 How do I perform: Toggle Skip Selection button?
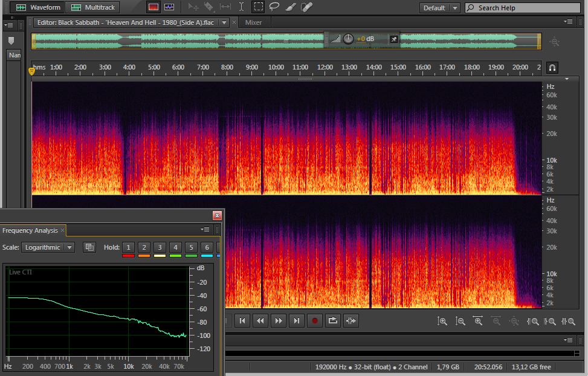351,321
